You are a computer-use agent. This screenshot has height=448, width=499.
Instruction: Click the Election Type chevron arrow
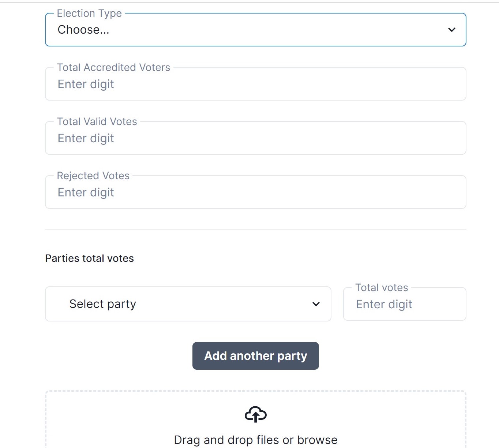[452, 30]
